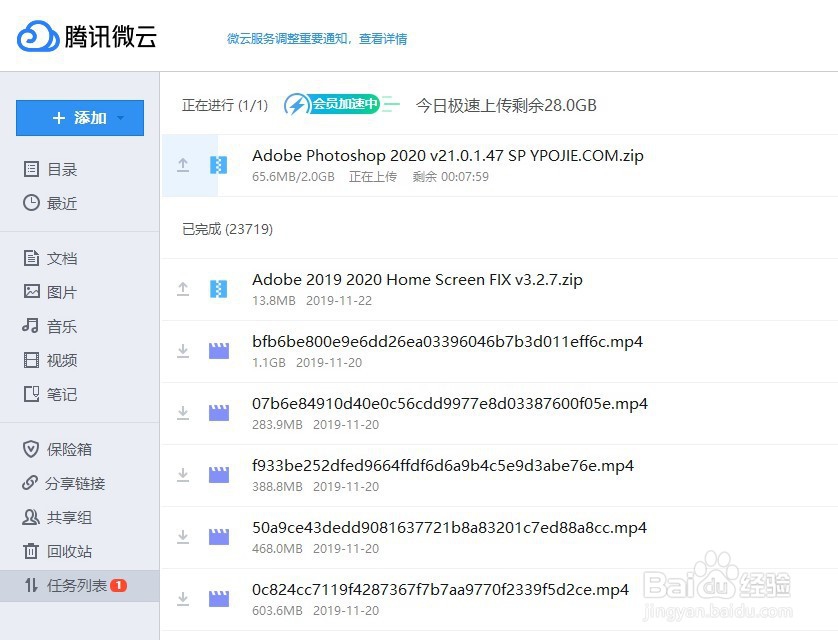838x640 pixels.
Task: Click video icon of 07b6e84910d40e0c mp4
Action: tap(219, 413)
